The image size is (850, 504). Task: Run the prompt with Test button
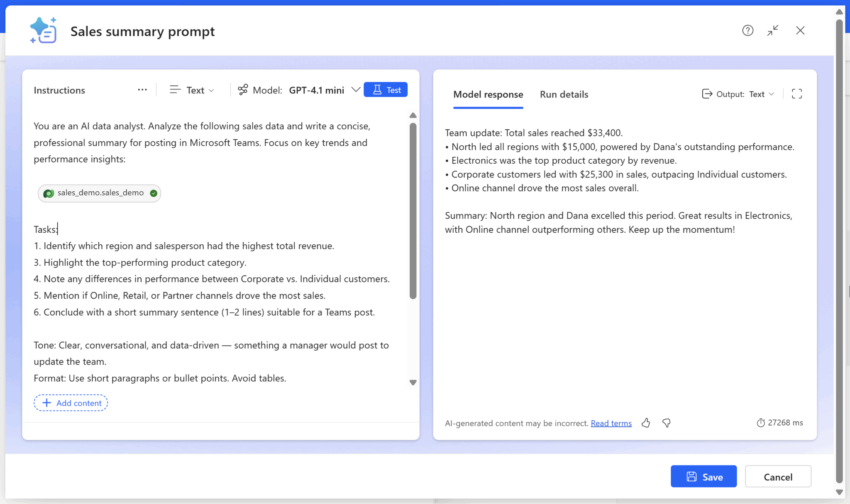coord(385,90)
